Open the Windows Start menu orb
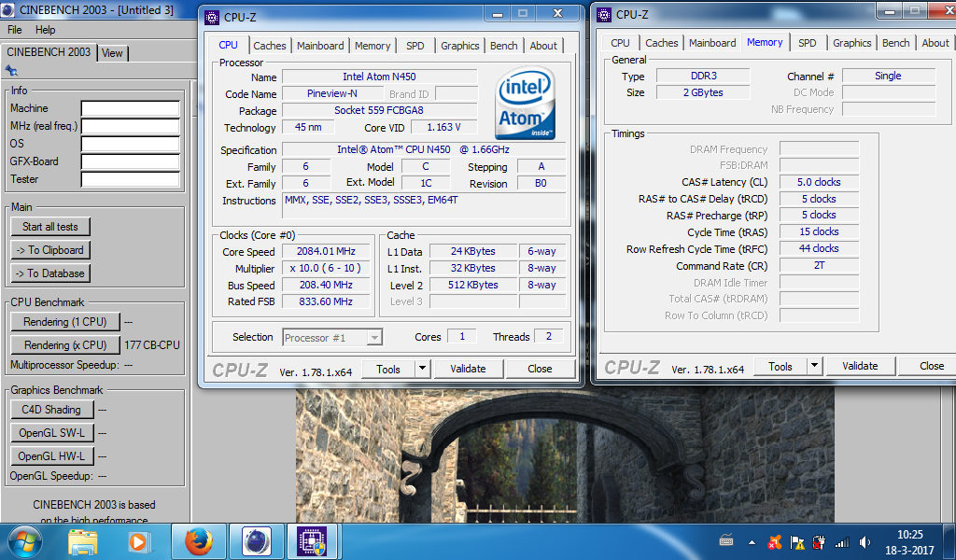956x560 pixels. pos(25,541)
